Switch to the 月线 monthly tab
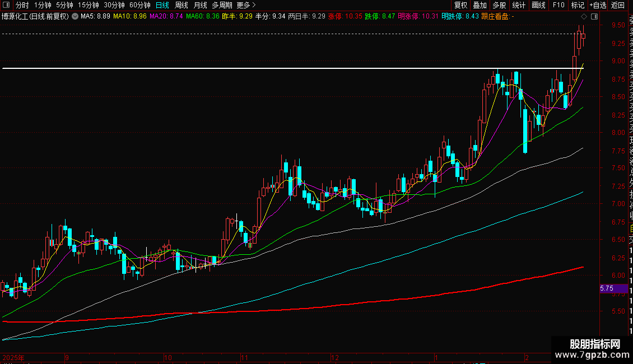The image size is (633, 364). click(200, 5)
